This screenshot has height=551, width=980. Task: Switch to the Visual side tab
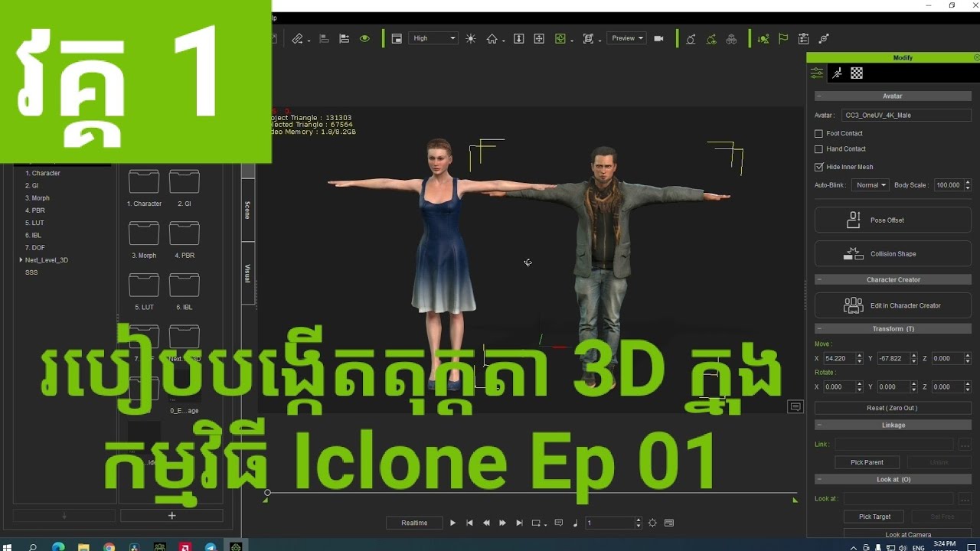pos(247,273)
